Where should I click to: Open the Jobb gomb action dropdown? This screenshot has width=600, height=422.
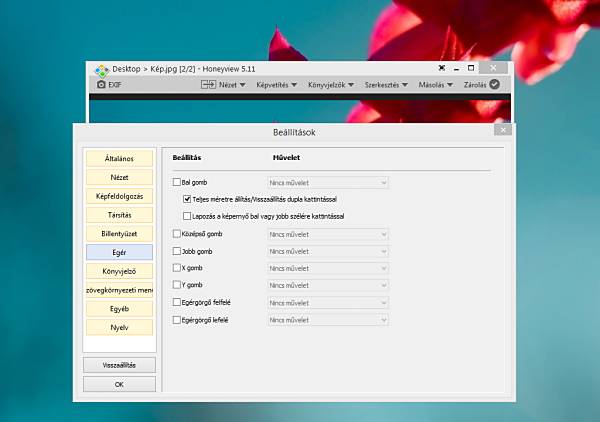(x=328, y=252)
